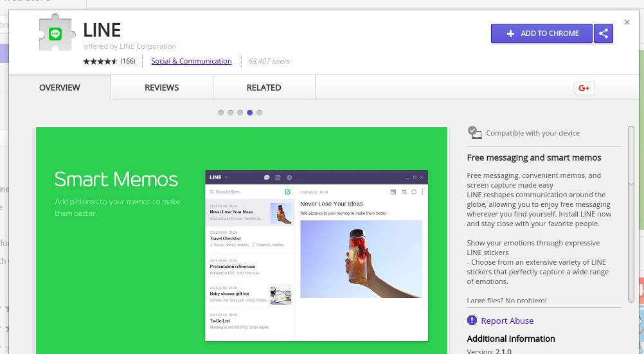
Task: Switch to the Related tab
Action: pyautogui.click(x=264, y=87)
